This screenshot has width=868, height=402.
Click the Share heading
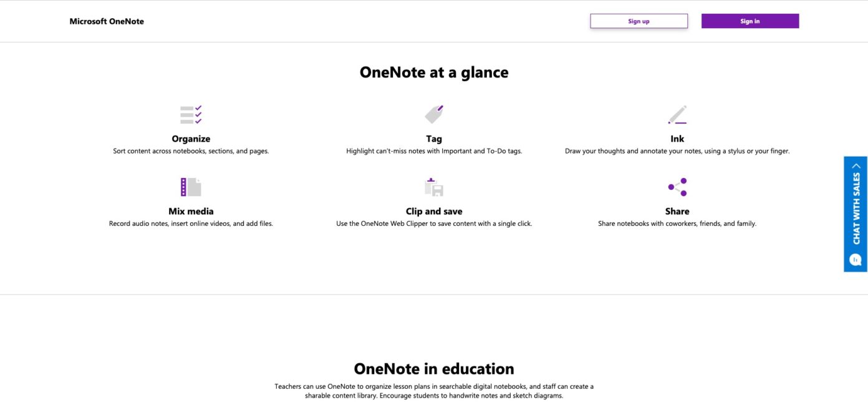(677, 211)
